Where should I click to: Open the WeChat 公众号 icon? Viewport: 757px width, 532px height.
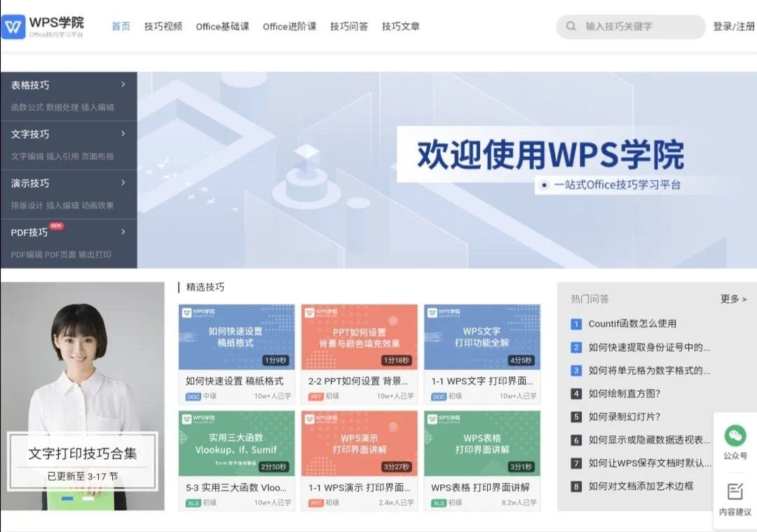tap(735, 436)
